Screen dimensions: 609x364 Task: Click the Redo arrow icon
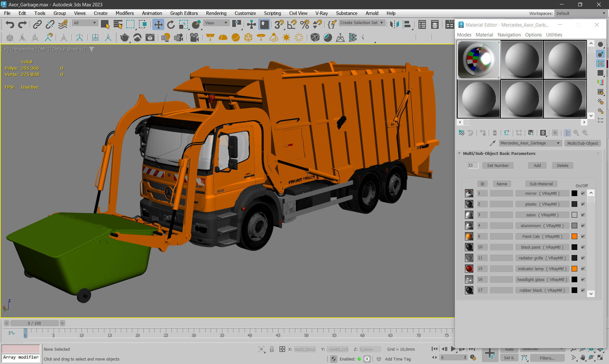tap(22, 24)
